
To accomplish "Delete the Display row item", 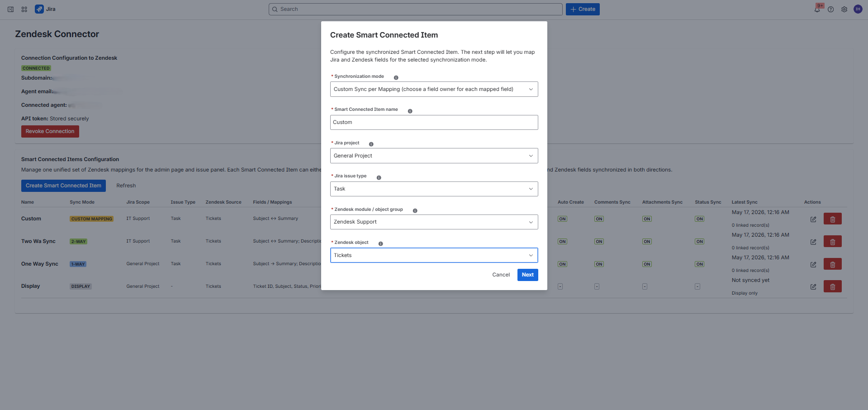I will [x=832, y=286].
